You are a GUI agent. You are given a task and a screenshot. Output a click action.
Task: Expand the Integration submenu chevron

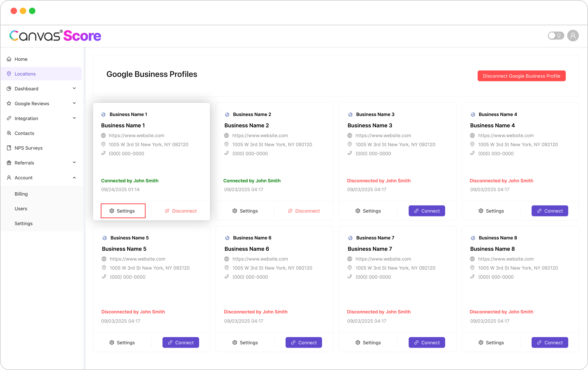(74, 118)
